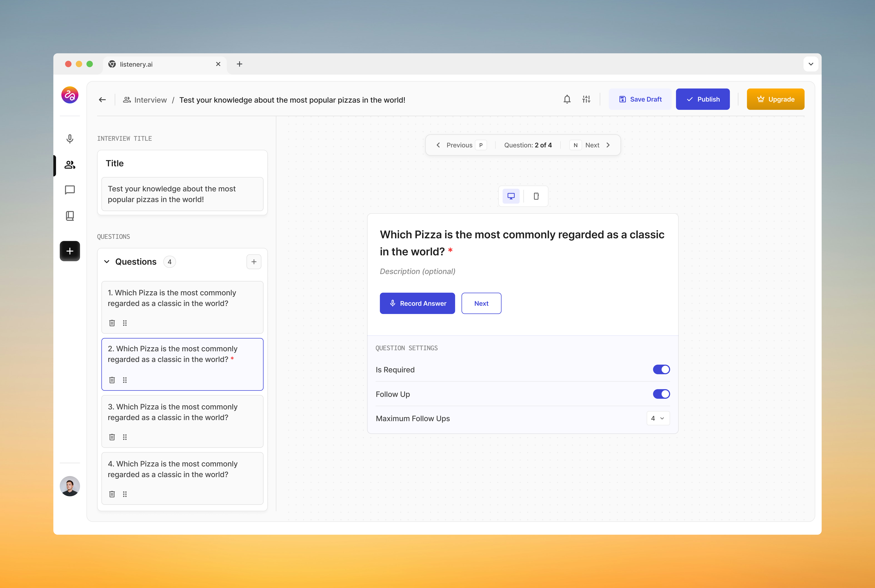875x588 pixels.
Task: Click the N shortcut key badge
Action: (x=576, y=145)
